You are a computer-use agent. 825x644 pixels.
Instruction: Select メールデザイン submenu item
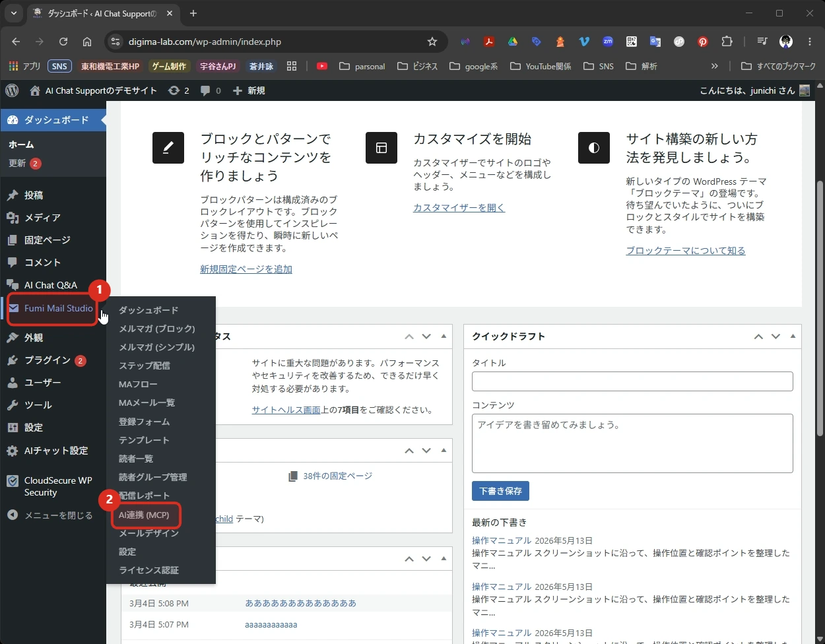point(148,533)
